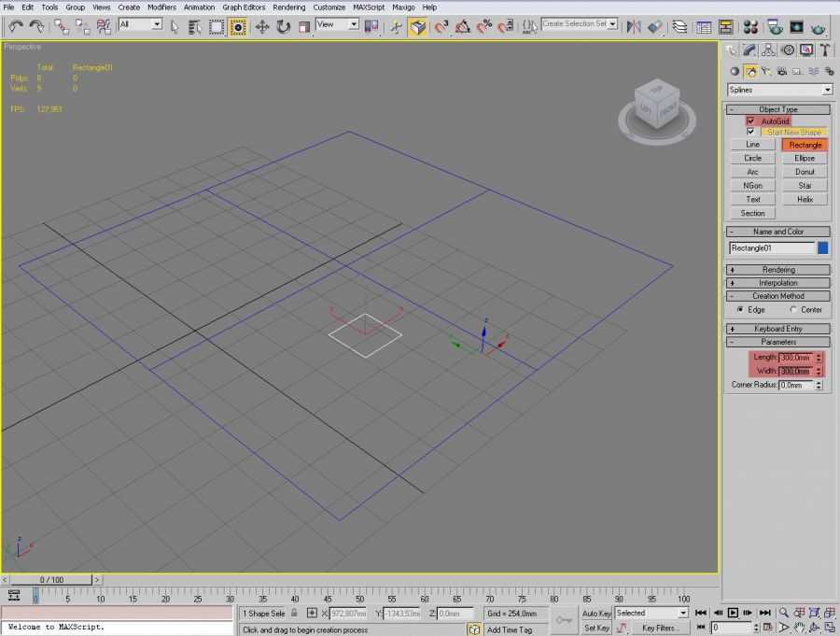Open the Modifiers menu
The image size is (840, 636).
tap(161, 7)
